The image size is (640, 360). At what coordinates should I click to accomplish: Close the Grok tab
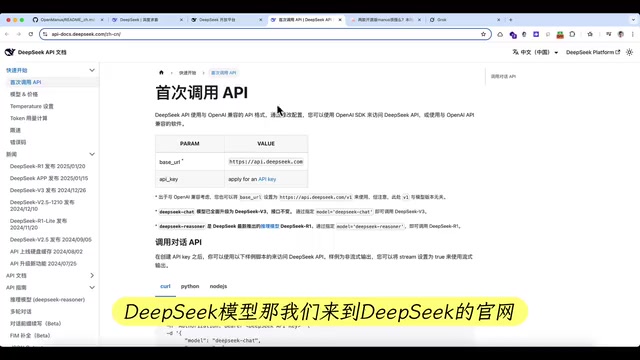click(498, 20)
